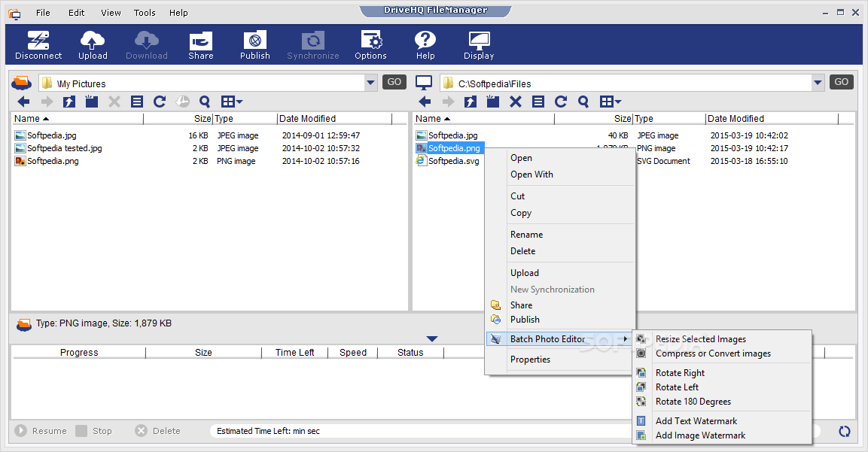Refresh the local Files pane
This screenshot has width=868, height=452.
(x=561, y=102)
